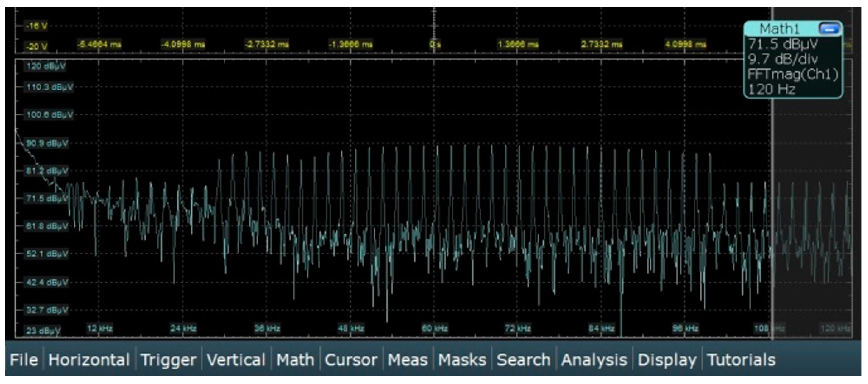
Task: Open the Horizontal menu
Action: point(89,360)
